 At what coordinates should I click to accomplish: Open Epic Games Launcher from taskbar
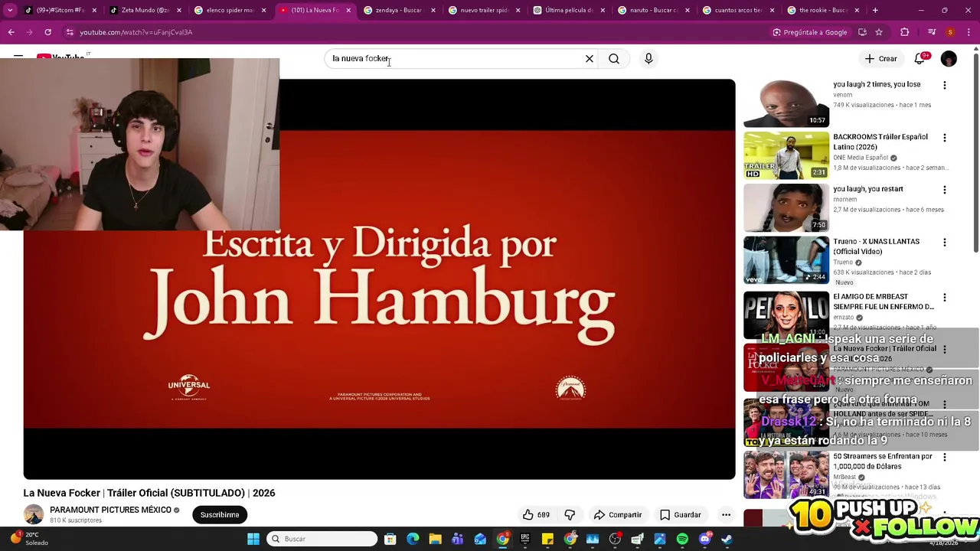pyautogui.click(x=525, y=539)
